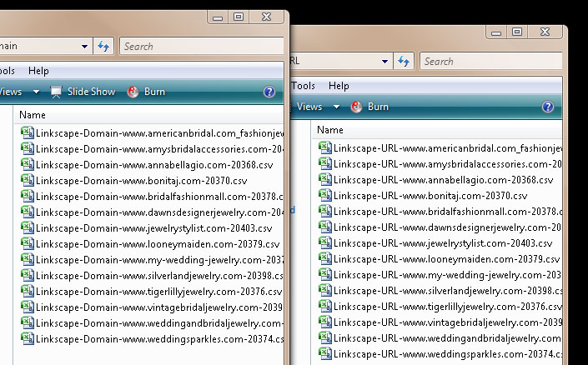Click the Burn disc icon in the Domain window
The image size is (588, 365).
(x=133, y=92)
